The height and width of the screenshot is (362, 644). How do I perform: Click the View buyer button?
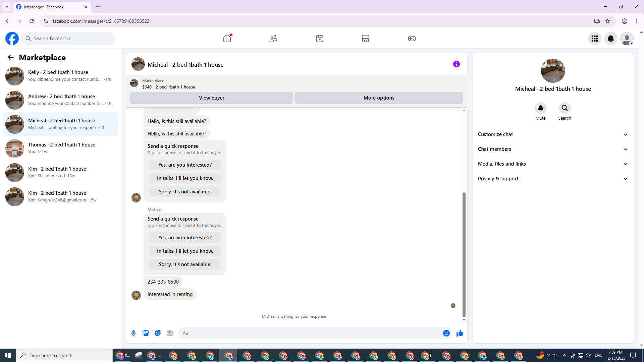point(211,98)
